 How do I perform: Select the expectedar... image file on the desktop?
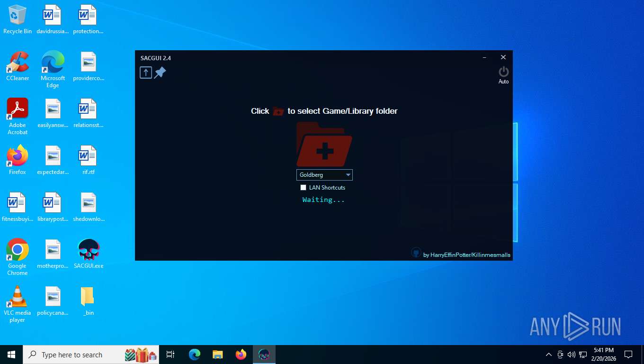(x=53, y=160)
